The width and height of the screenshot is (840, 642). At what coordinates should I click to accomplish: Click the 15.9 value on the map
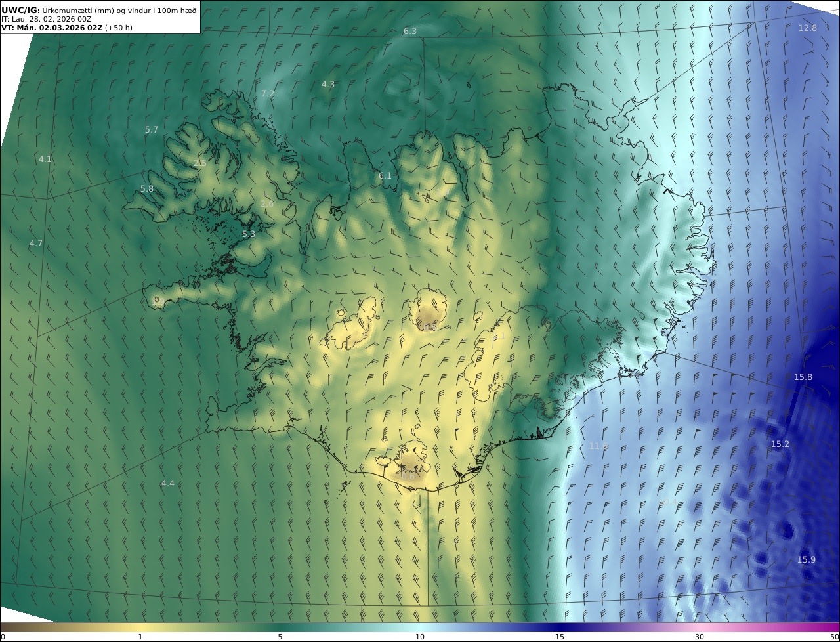click(x=807, y=559)
